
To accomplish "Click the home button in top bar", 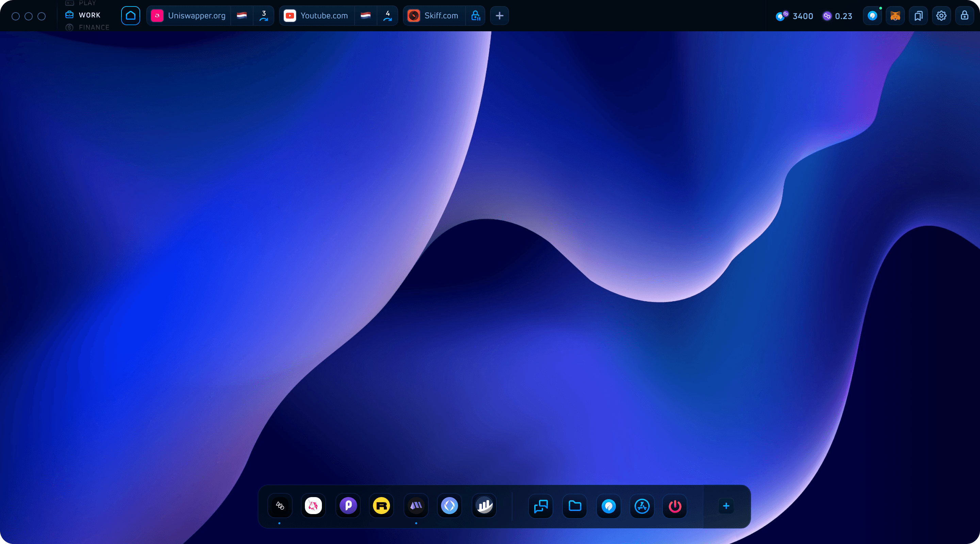I will (130, 16).
